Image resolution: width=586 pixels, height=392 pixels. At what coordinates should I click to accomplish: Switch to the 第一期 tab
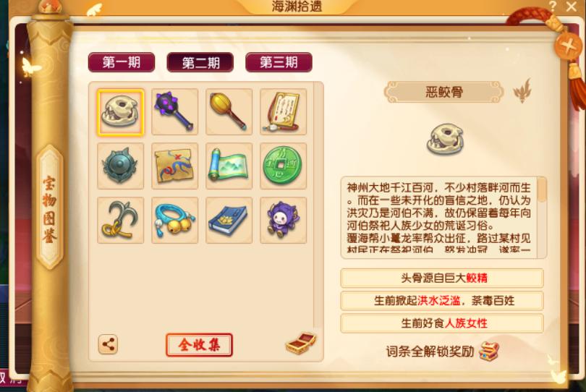pos(122,62)
